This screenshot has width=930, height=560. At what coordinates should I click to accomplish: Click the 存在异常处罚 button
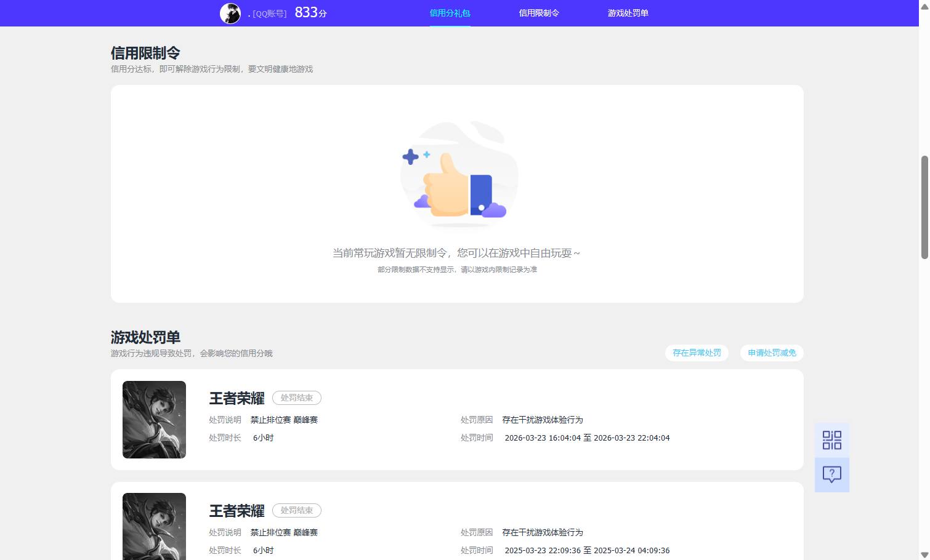[697, 353]
